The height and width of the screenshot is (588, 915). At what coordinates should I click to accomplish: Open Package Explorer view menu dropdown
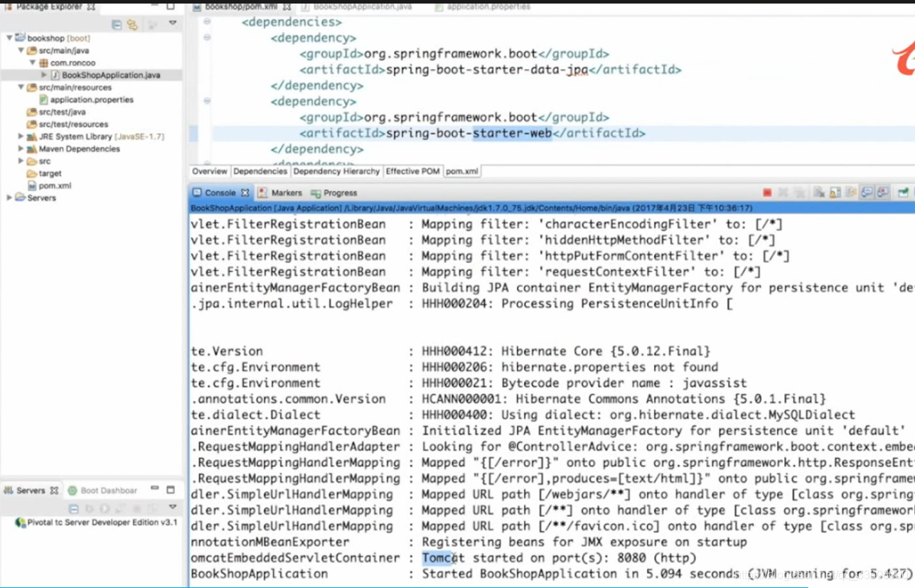pyautogui.click(x=173, y=23)
